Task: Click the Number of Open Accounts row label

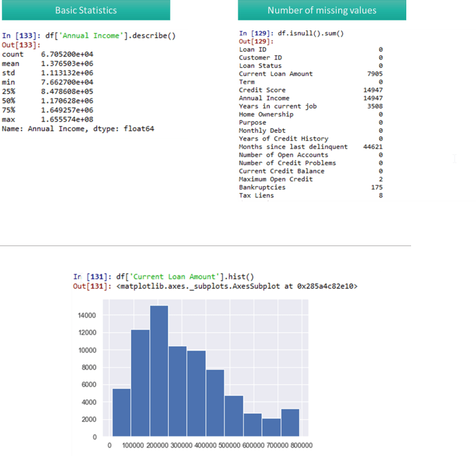Action: click(284, 155)
